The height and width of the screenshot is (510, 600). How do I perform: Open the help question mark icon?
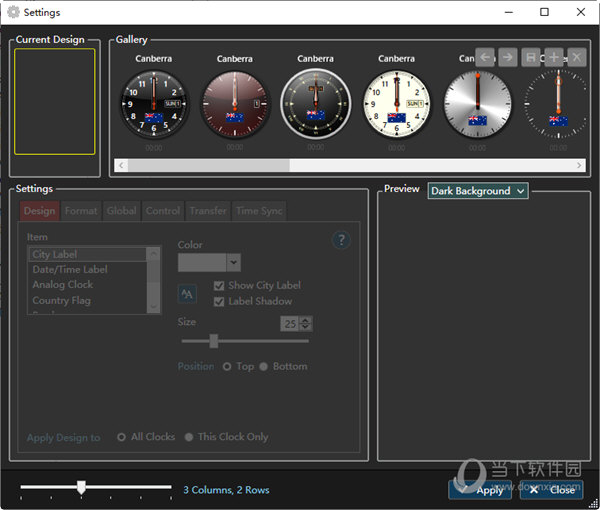click(341, 240)
